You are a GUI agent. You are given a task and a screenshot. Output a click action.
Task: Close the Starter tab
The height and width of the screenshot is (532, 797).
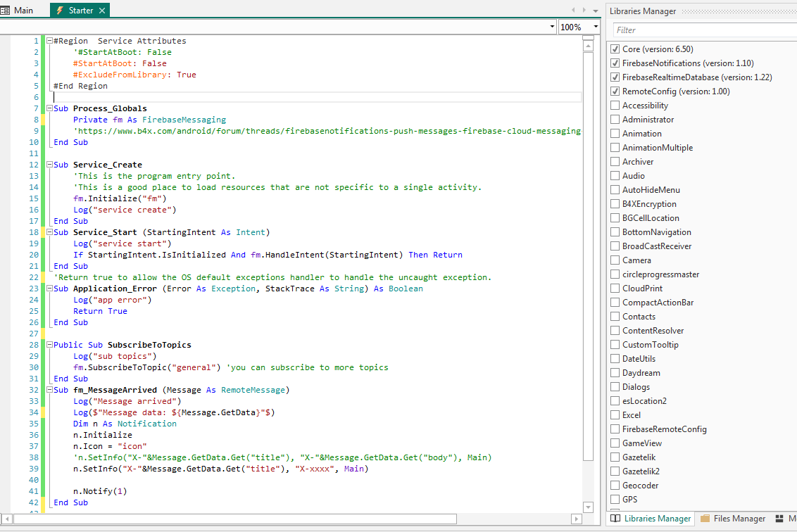click(x=102, y=11)
